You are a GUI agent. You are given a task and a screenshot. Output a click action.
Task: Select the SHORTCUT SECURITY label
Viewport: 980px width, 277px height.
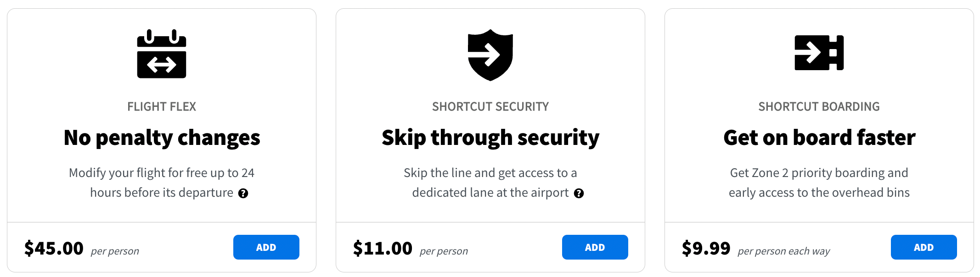[x=490, y=107]
